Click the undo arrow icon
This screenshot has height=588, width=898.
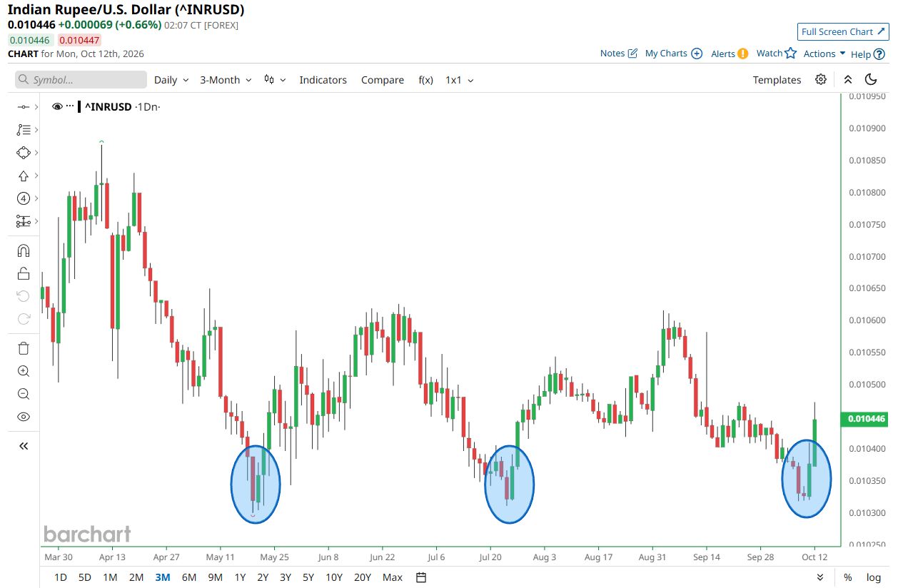tap(23, 296)
